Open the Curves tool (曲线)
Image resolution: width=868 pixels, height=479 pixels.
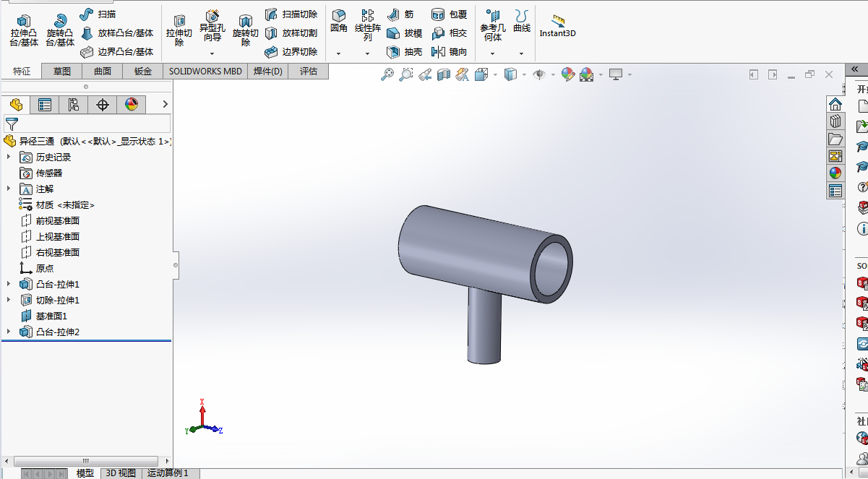[522, 21]
